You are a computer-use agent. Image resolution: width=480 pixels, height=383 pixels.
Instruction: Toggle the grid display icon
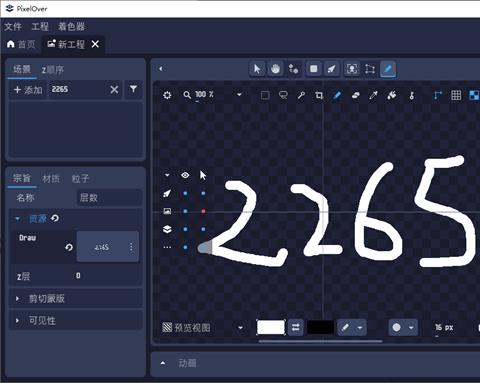pos(456,96)
